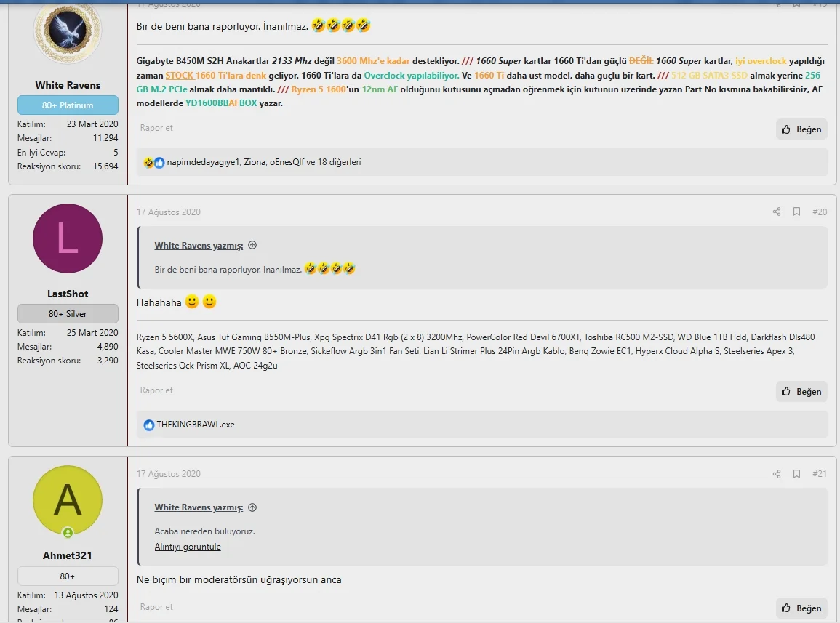Like Ahmet321's post with Beğen

click(801, 608)
